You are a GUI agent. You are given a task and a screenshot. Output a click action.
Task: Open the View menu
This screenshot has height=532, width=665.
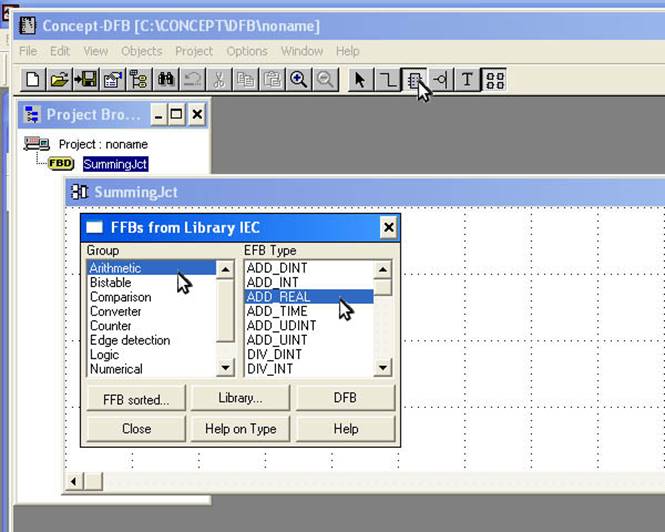[x=95, y=51]
